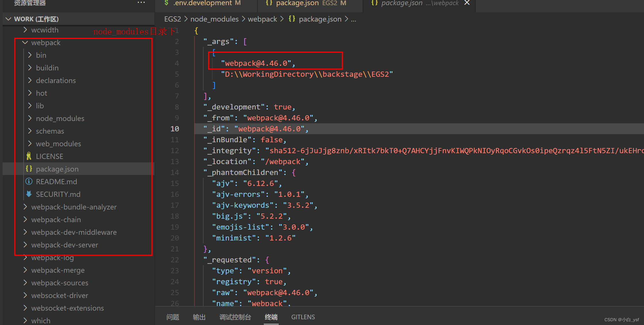
Task: Expand the webpack-merge folder
Action: click(25, 270)
